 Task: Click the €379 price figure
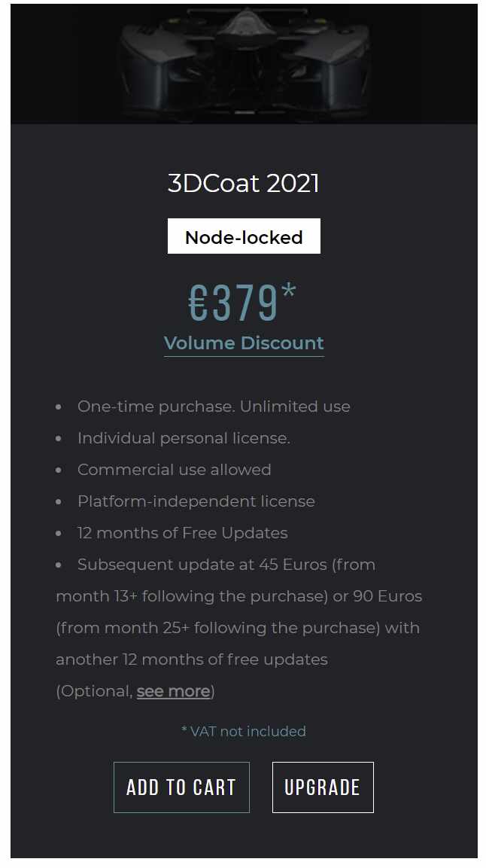tap(233, 303)
